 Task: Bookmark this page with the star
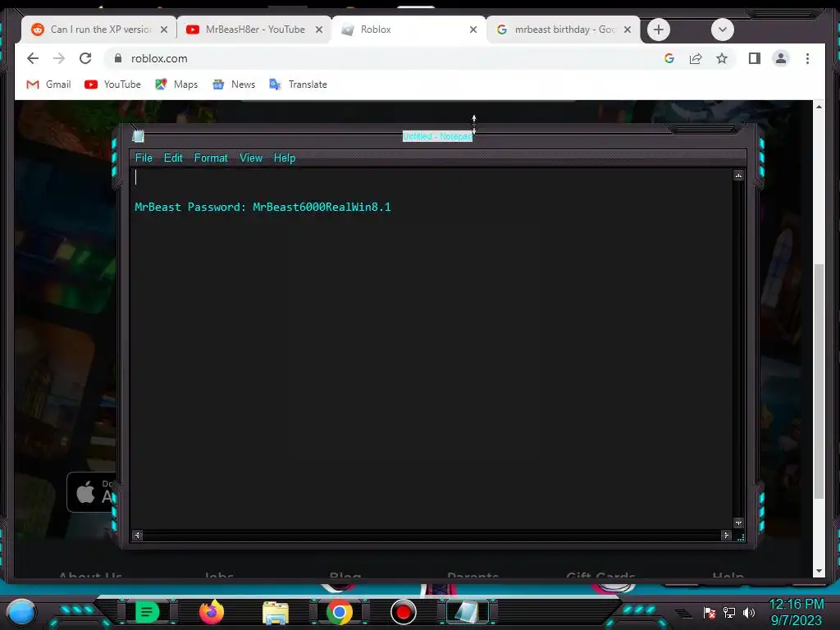coord(722,58)
